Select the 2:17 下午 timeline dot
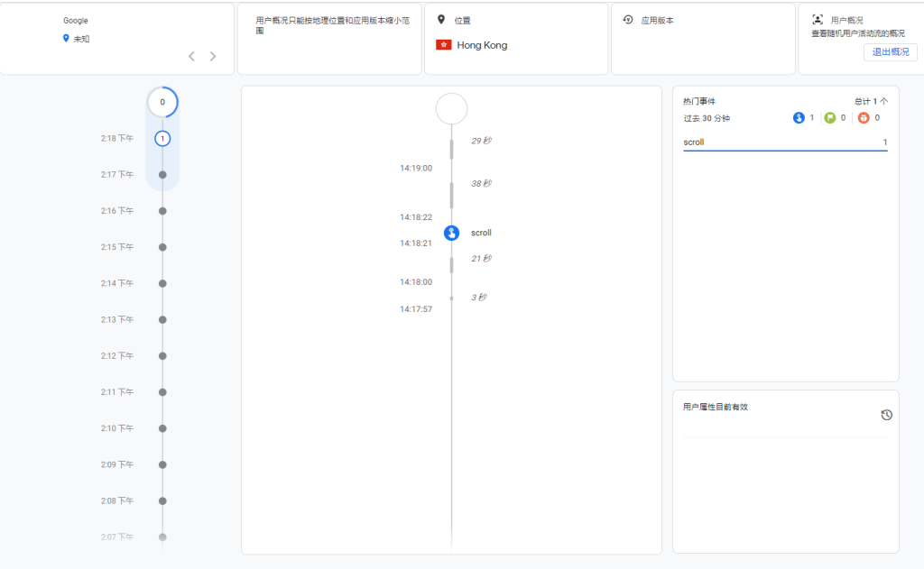 pos(162,175)
